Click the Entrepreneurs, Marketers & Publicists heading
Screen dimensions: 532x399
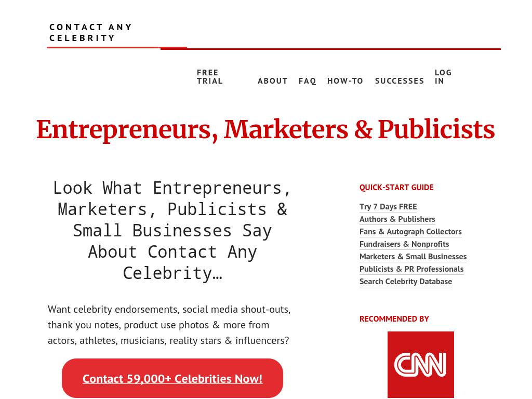coord(265,130)
